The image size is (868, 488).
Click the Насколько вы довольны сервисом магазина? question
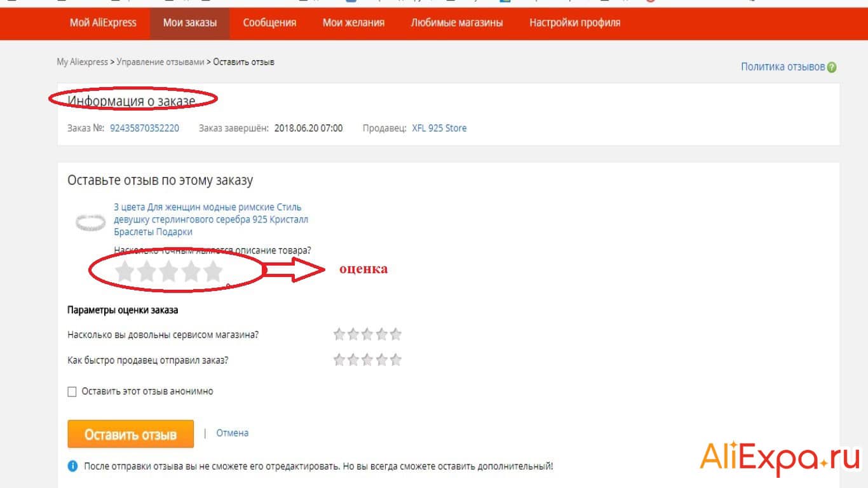coord(163,334)
